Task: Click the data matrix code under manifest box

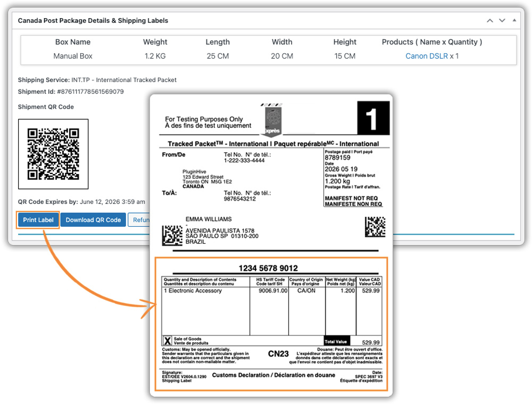Action: 375,227
